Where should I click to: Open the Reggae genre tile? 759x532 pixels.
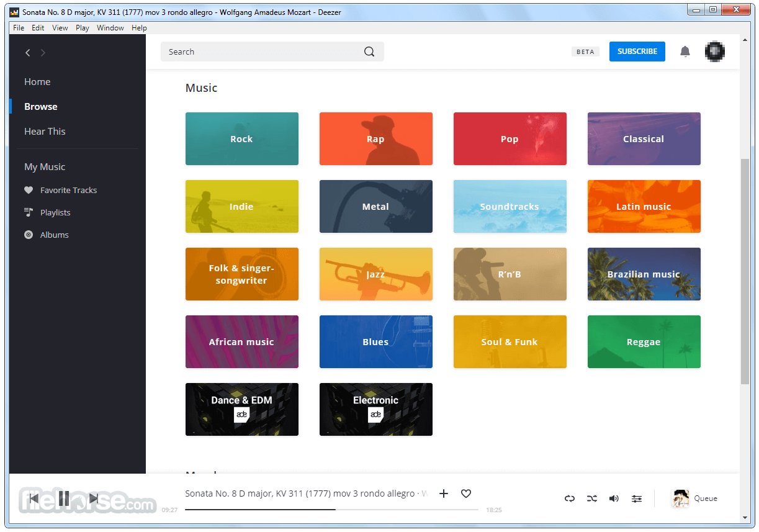[644, 341]
